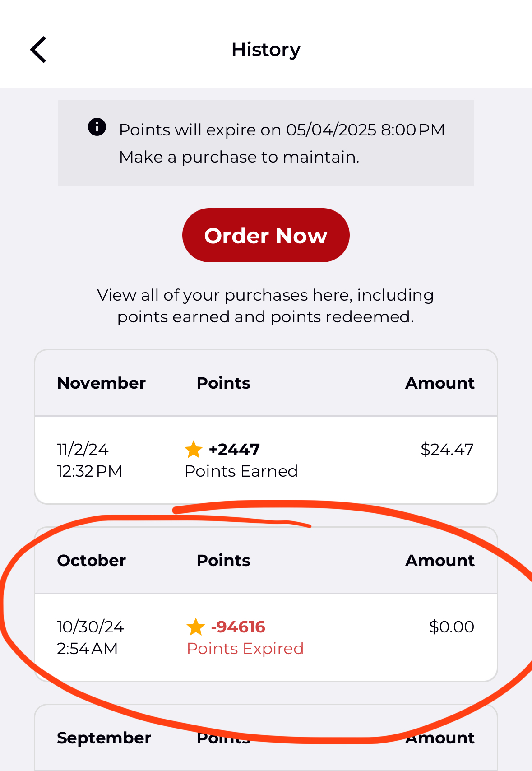Viewport: 532px width, 771px height.
Task: Tap the $0.00 amount
Action: pyautogui.click(x=451, y=627)
